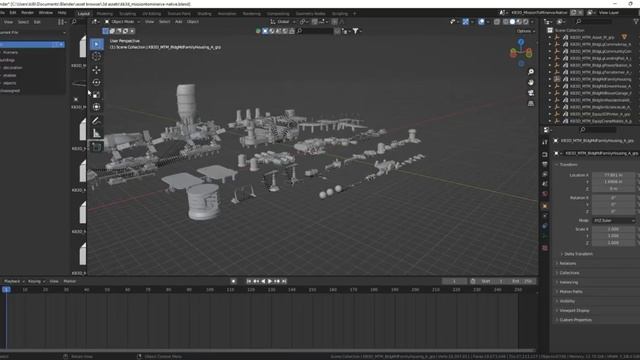Select the Select Box tool in viewport toolbar
Image resolution: width=640 pixels, height=360 pixels.
tap(96, 44)
